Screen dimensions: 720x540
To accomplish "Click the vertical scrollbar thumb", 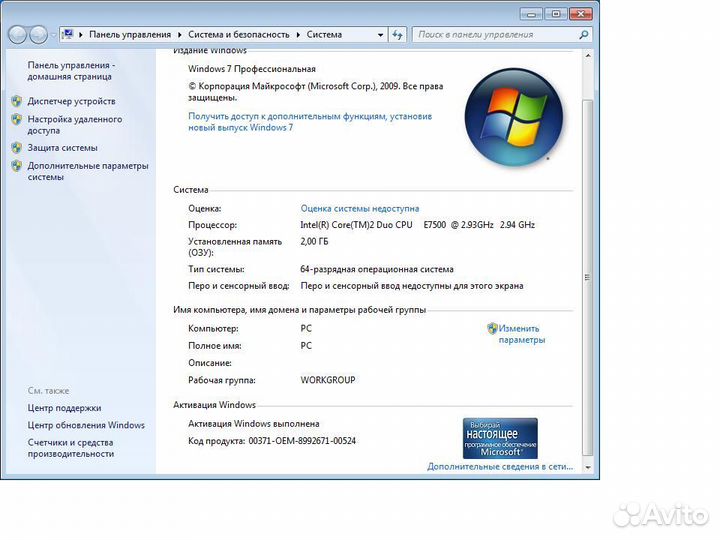I will coord(588,277).
